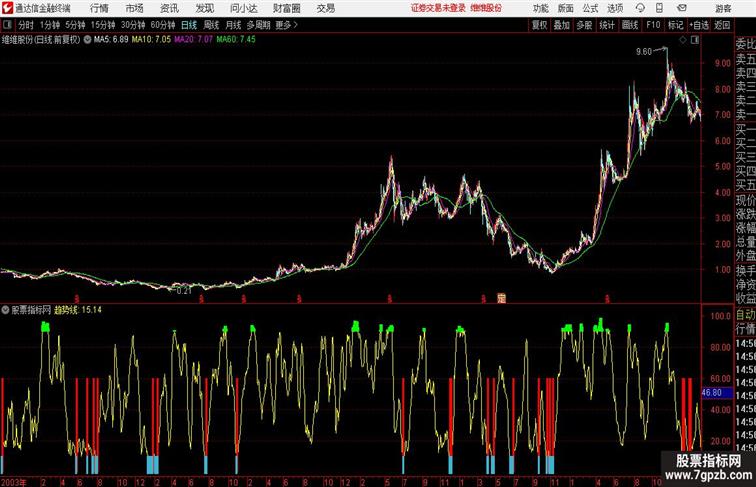
Task: Open the 功能 menu
Action: [x=541, y=8]
